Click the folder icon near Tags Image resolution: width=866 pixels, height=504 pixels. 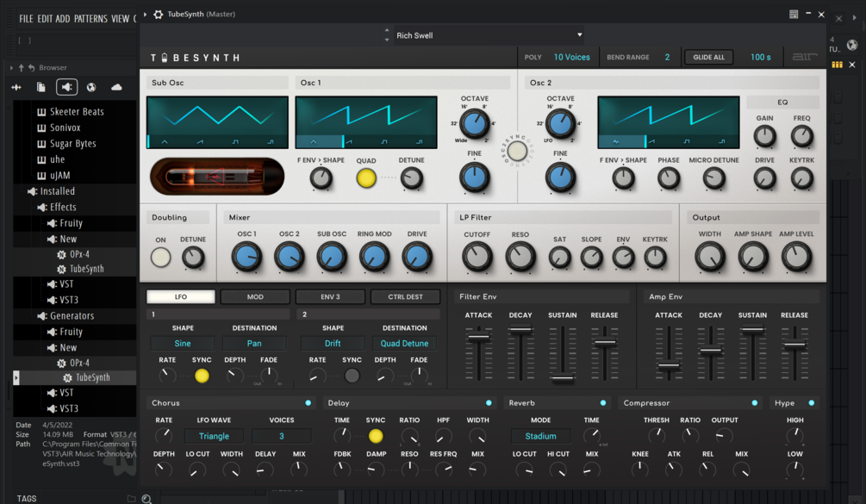[131, 499]
